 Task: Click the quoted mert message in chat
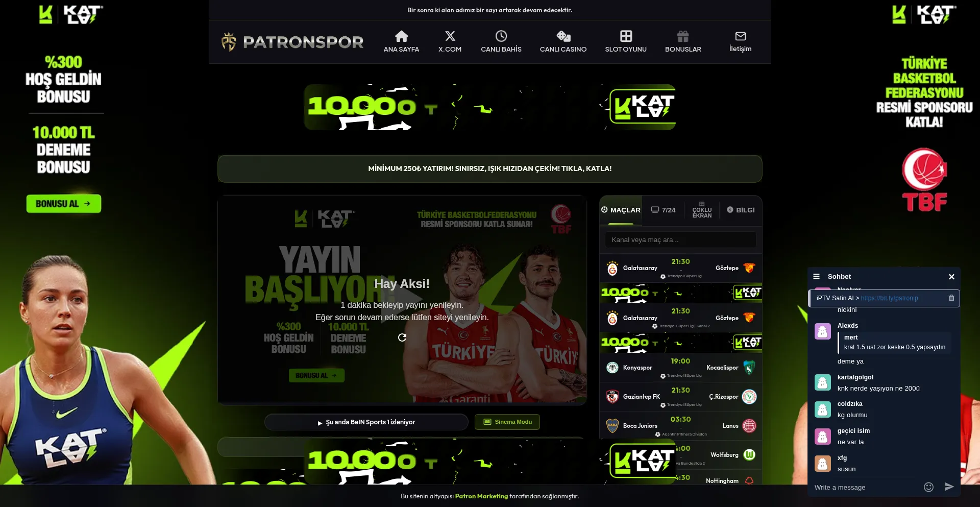click(894, 342)
